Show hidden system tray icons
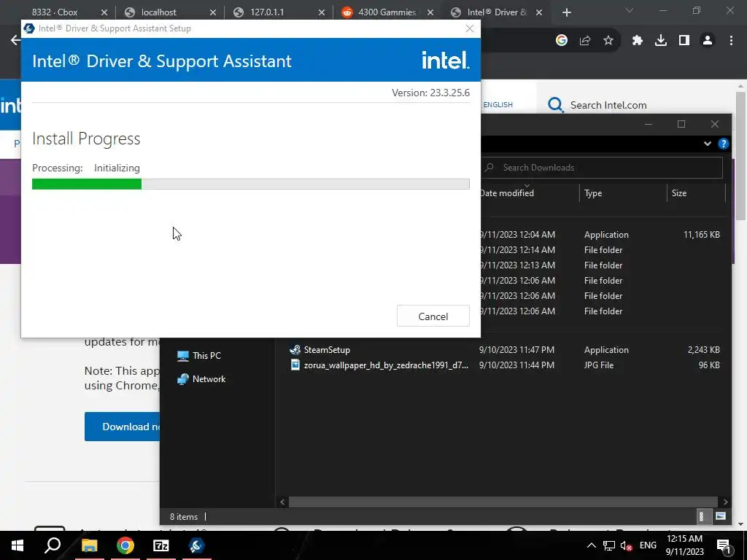 pyautogui.click(x=591, y=545)
